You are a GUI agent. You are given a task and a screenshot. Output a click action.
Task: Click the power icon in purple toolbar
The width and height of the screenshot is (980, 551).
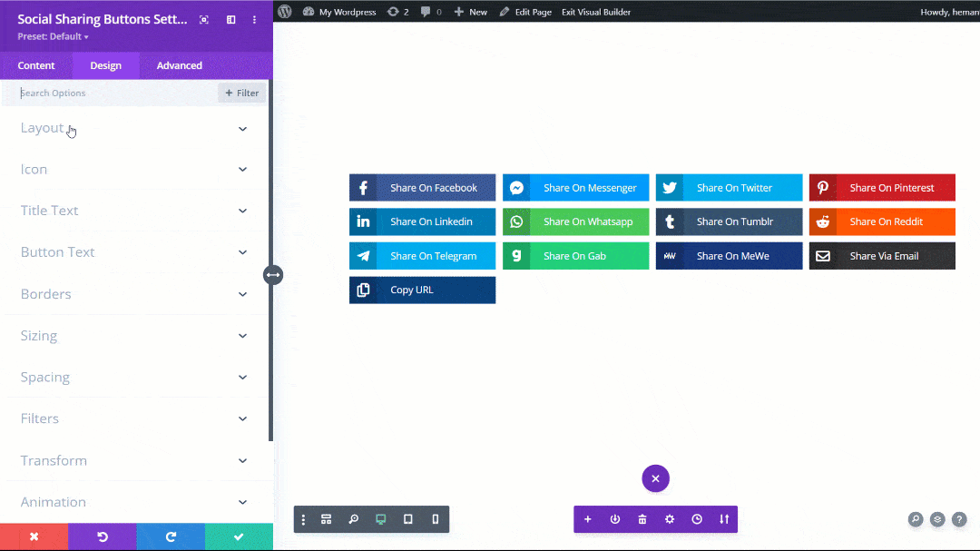615,519
